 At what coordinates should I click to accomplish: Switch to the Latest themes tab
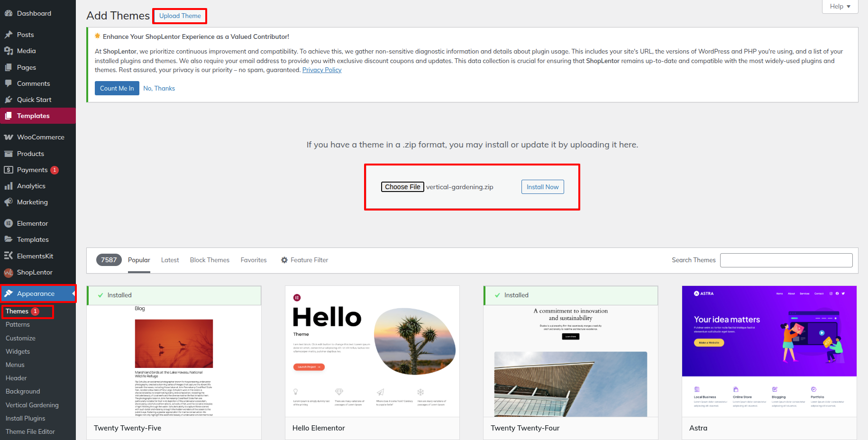[x=170, y=260]
